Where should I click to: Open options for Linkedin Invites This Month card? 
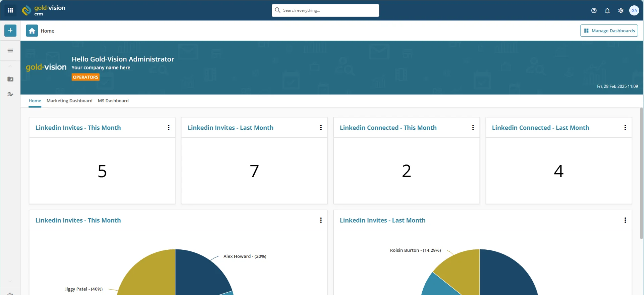click(x=169, y=128)
